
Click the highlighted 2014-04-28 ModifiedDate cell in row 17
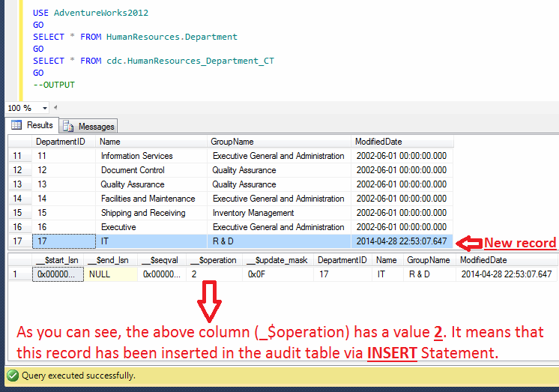coord(402,241)
